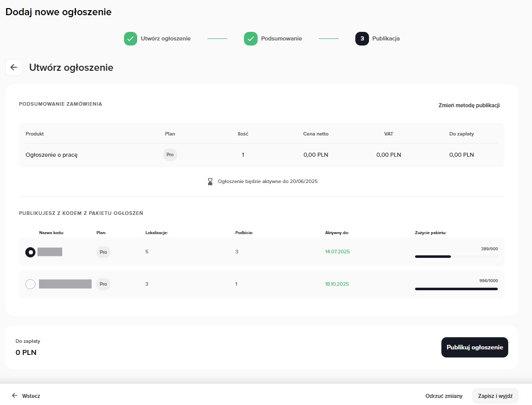Image resolution: width=532 pixels, height=405 pixels.
Task: Click Odrzuć zmiany to discard changes
Action: 443,396
